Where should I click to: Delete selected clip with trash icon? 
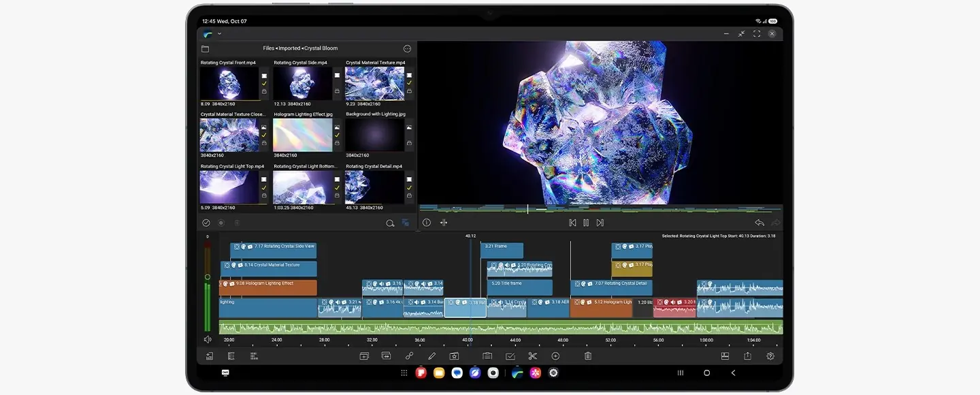tap(588, 355)
